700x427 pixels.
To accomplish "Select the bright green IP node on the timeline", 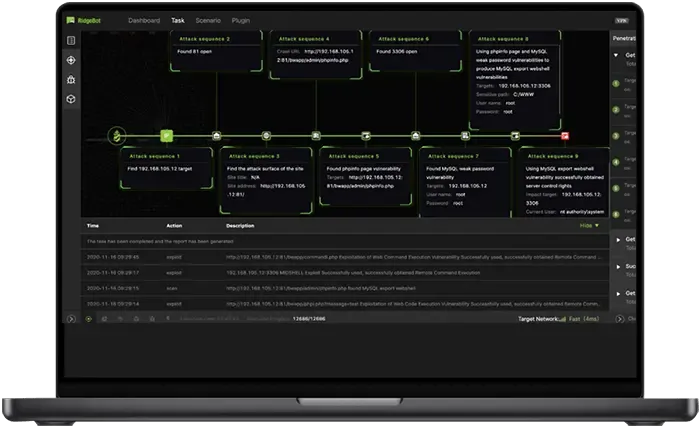I will click(167, 135).
